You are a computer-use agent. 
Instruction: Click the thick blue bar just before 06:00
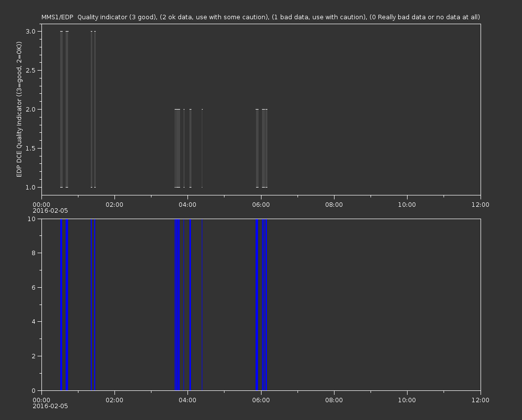pyautogui.click(x=257, y=305)
